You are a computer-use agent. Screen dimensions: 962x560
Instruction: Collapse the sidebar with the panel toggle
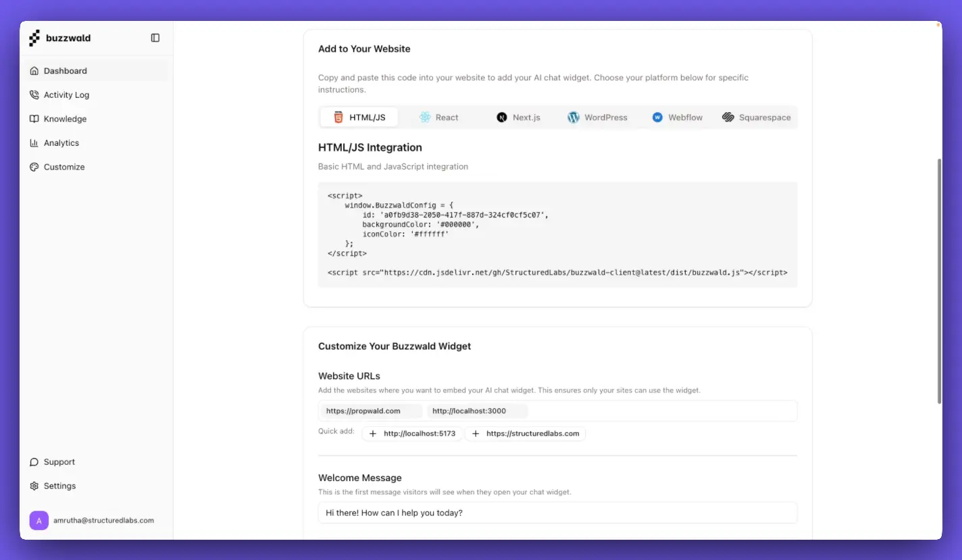[x=155, y=38]
